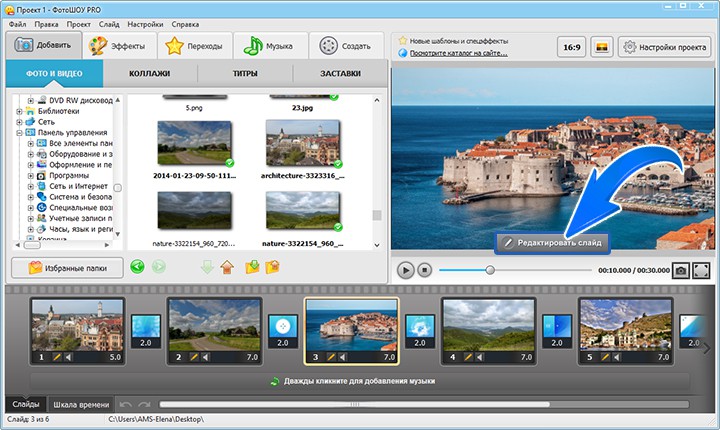Collapse the Панель управления tree node
The width and height of the screenshot is (720, 430).
point(19,133)
